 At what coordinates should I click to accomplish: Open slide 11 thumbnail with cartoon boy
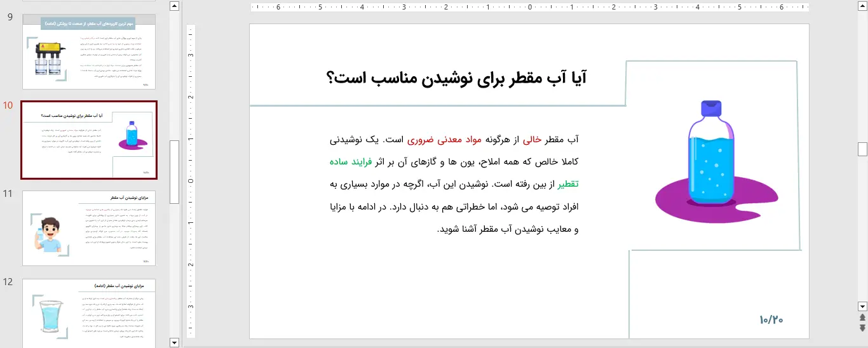89,228
